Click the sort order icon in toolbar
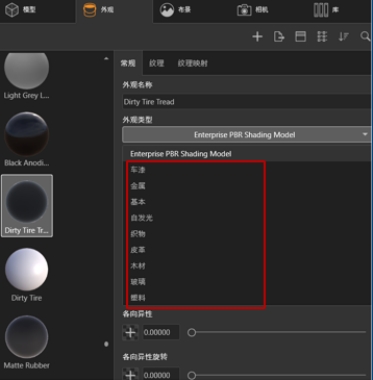The image size is (373, 380). tap(343, 37)
